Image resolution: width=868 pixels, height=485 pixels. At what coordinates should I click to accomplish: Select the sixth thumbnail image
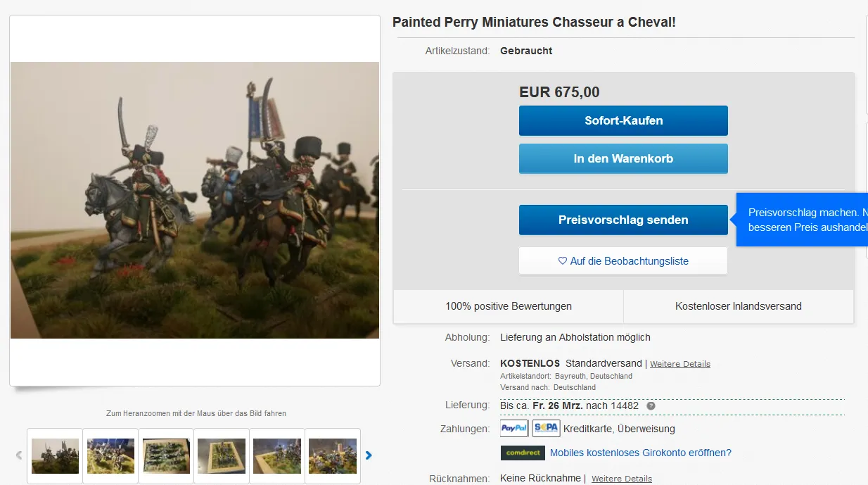point(333,456)
